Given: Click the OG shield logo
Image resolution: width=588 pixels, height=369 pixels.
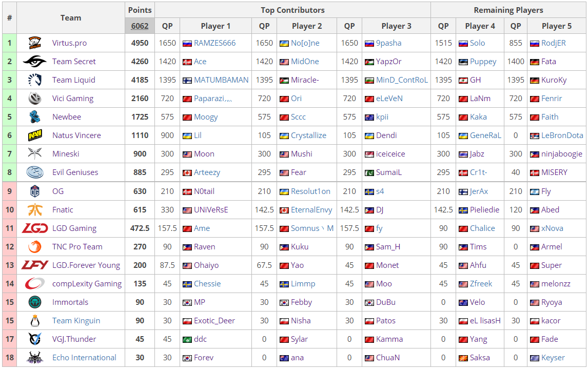Looking at the screenshot, I should pos(35,191).
